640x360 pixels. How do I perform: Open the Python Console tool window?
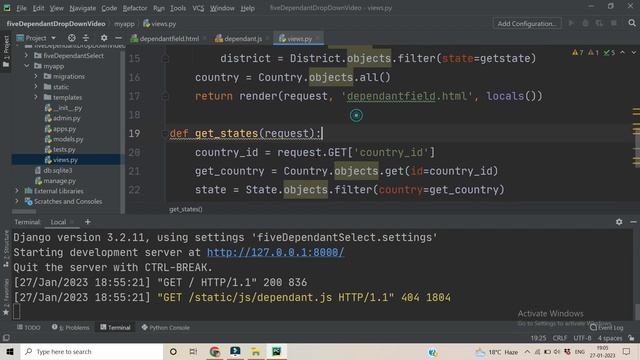(x=165, y=327)
